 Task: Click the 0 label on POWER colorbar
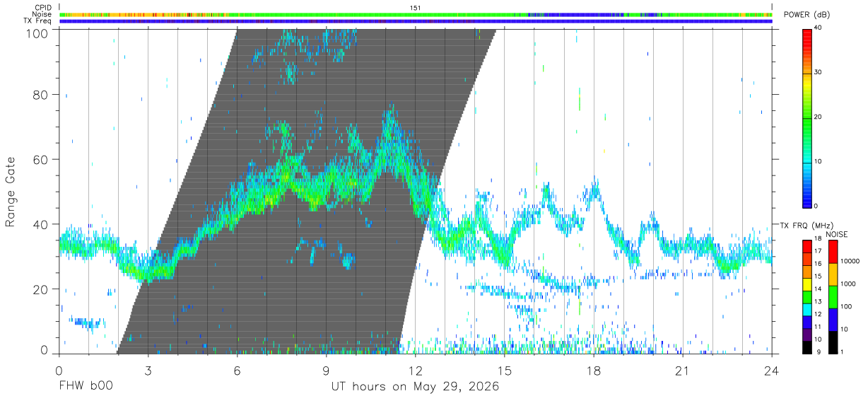pos(817,206)
